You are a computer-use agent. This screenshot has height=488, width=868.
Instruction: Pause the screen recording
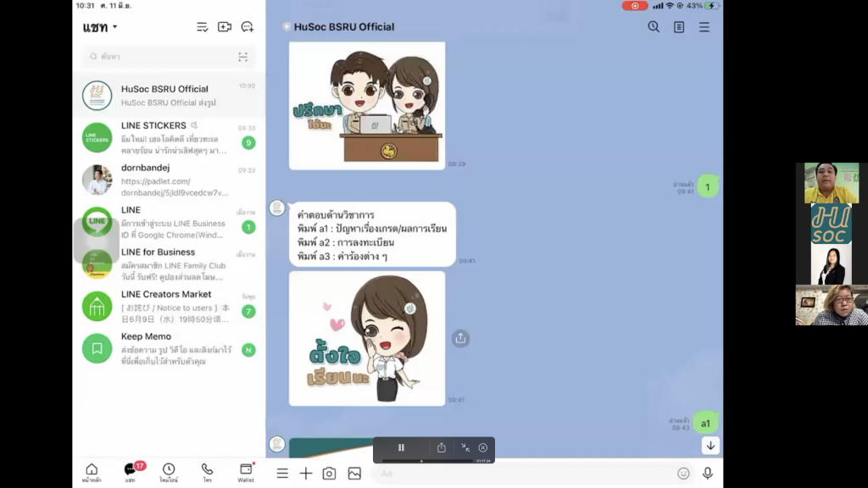[401, 447]
